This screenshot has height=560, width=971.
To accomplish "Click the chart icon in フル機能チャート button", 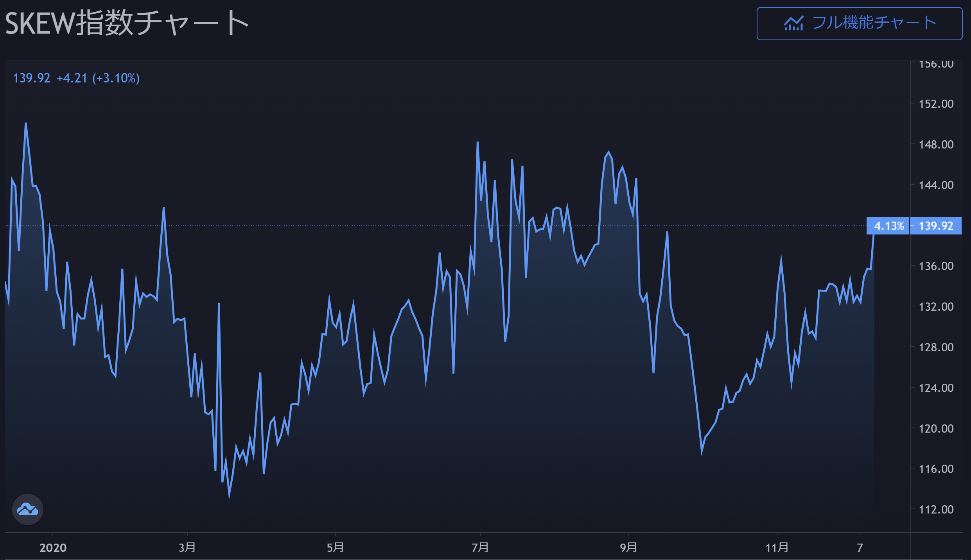I will (x=793, y=23).
